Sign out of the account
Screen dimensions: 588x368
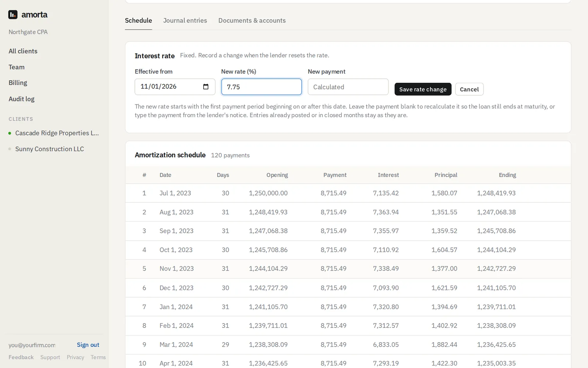point(88,345)
